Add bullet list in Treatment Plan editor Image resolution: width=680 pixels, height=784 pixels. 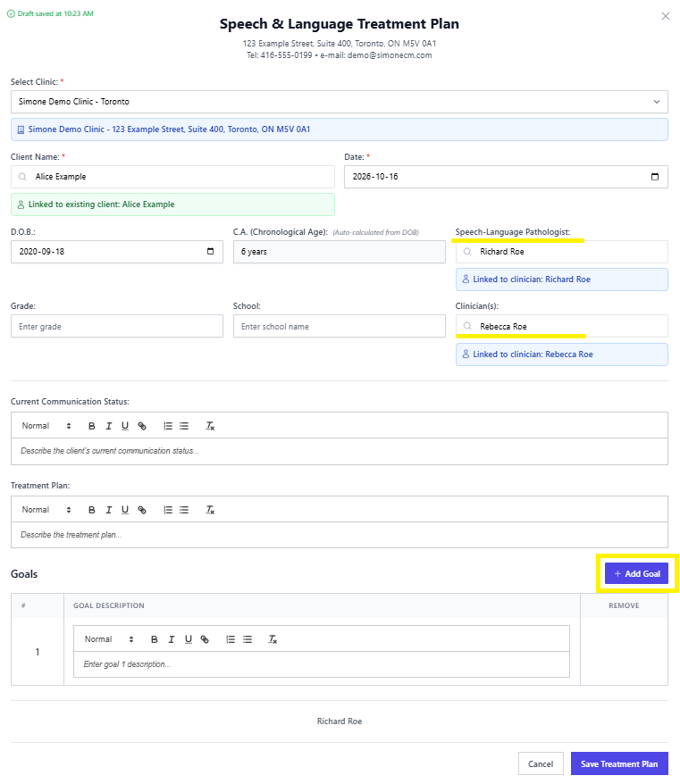184,510
